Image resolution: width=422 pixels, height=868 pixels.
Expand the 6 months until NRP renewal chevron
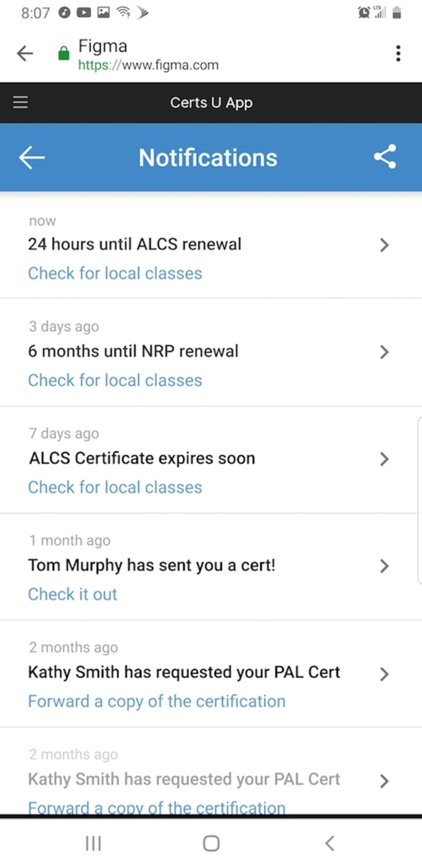click(384, 352)
